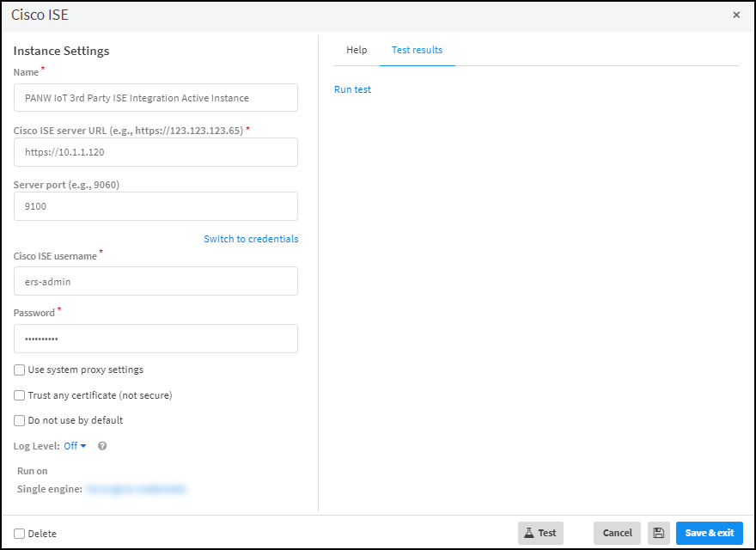
Task: Click the Password input field
Action: [x=155, y=339]
